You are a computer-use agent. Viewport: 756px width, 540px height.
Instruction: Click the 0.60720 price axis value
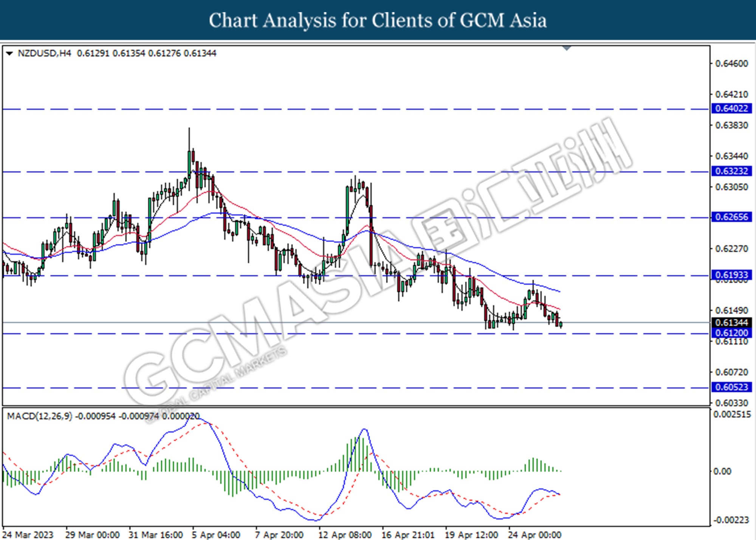click(x=732, y=372)
